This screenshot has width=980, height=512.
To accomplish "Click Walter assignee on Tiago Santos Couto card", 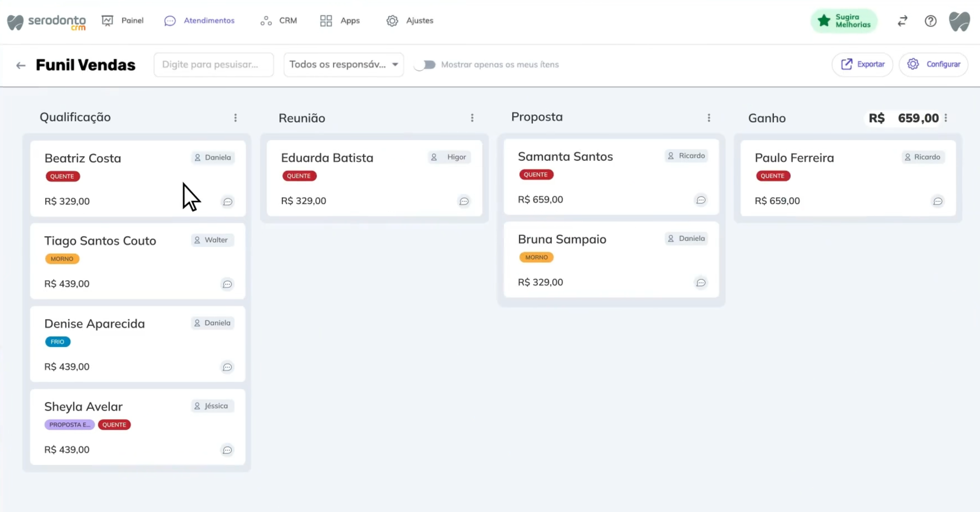I will coord(212,240).
